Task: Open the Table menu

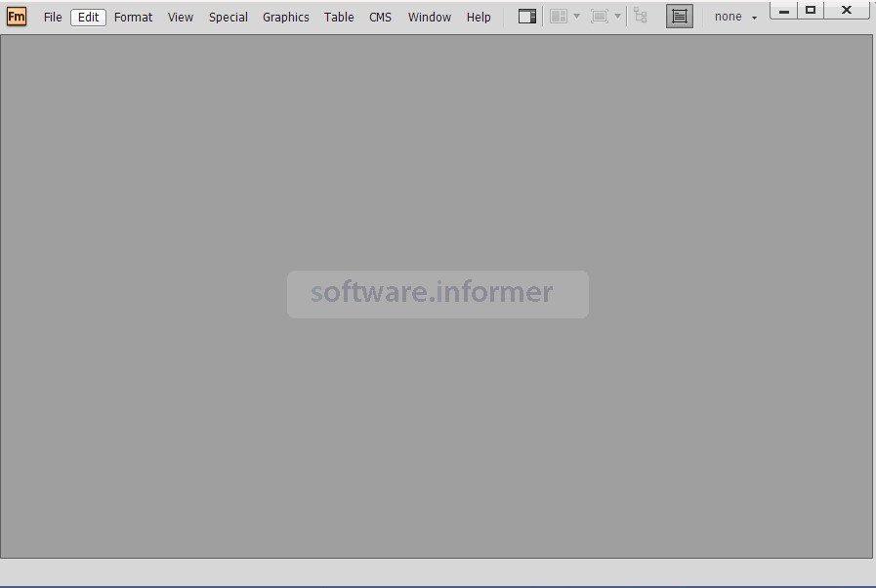Action: [x=338, y=17]
